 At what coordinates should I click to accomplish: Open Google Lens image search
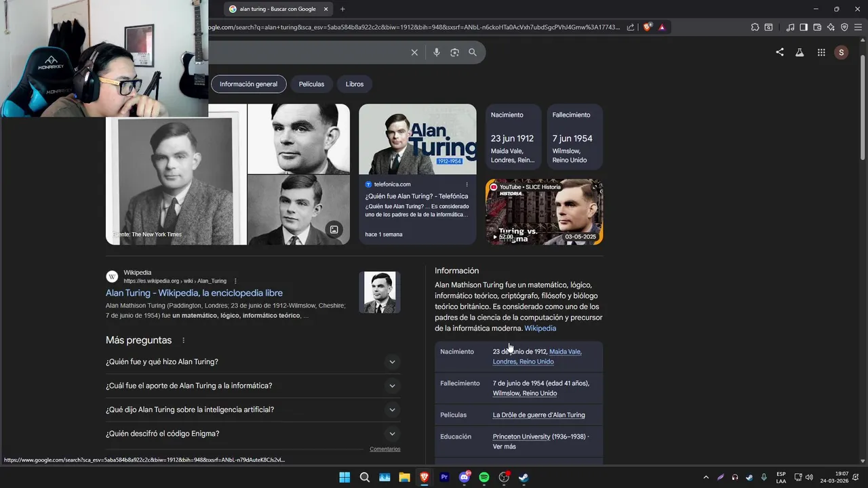click(454, 52)
